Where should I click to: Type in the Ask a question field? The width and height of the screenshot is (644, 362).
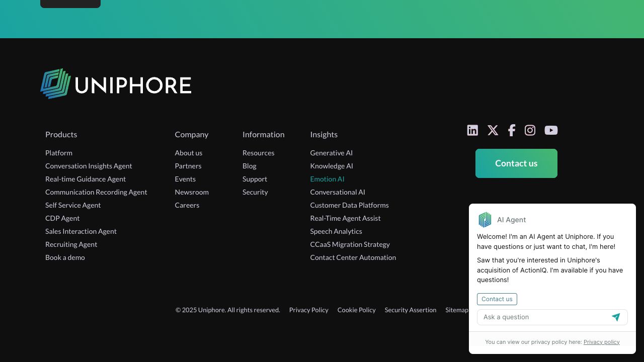coord(543,317)
